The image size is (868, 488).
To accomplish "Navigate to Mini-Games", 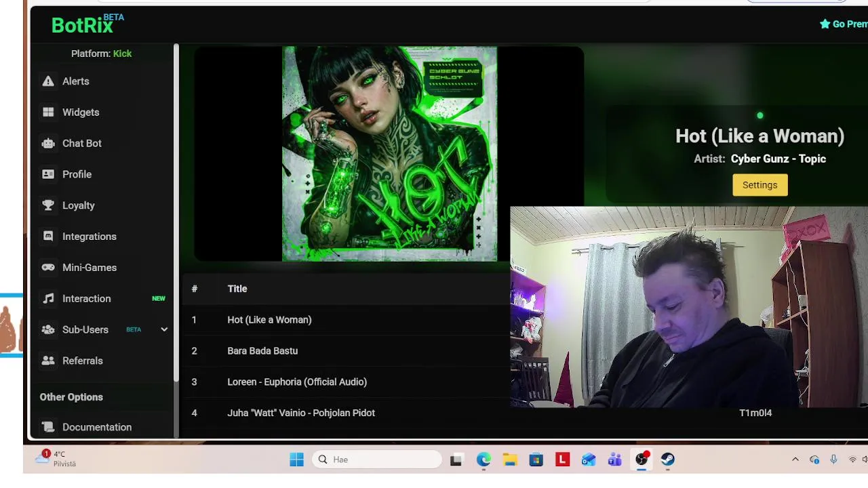I will point(90,268).
